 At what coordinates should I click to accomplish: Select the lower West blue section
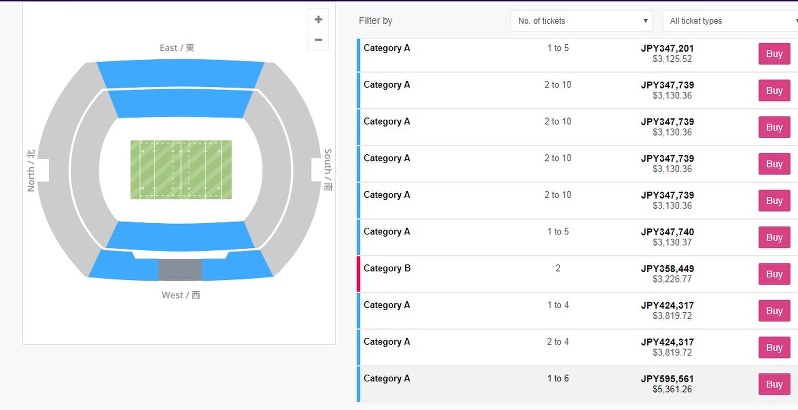180,236
